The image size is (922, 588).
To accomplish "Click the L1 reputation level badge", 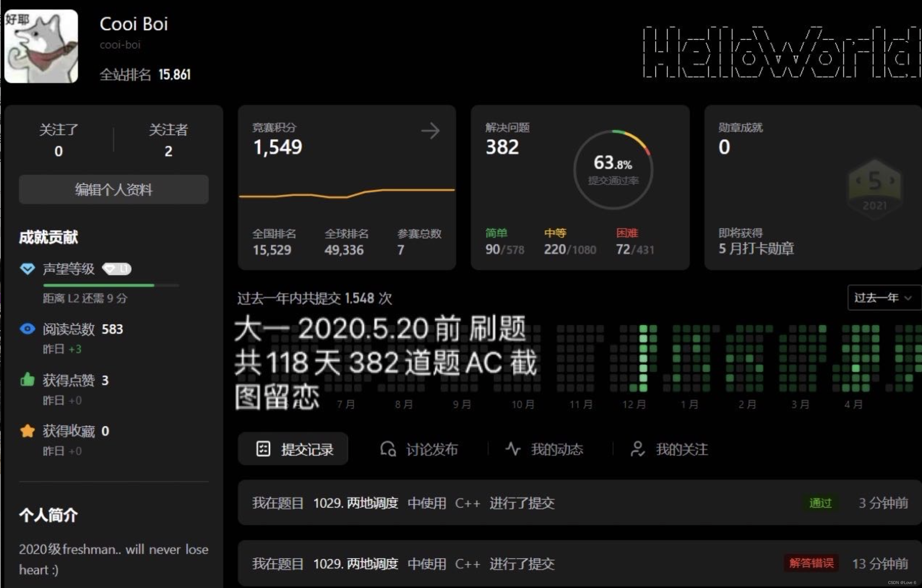I will point(117,269).
